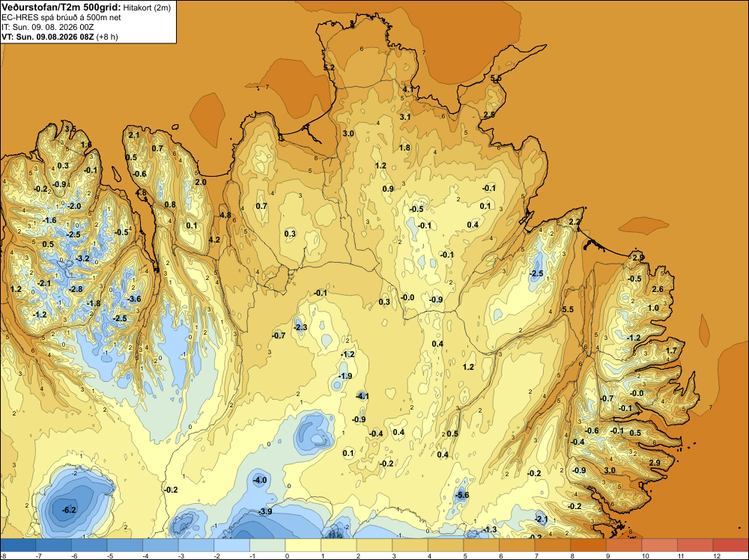The height and width of the screenshot is (560, 749).
Task: Click the -6.2 temperature value
Action: pyautogui.click(x=69, y=510)
